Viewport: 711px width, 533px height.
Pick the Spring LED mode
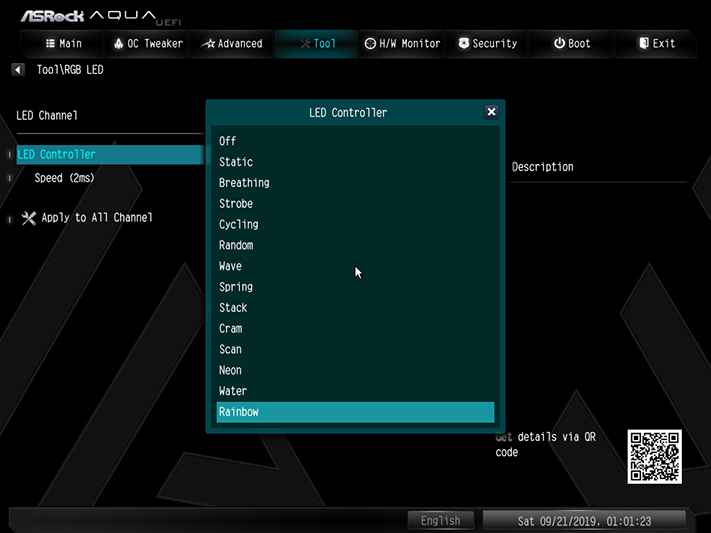click(x=355, y=287)
